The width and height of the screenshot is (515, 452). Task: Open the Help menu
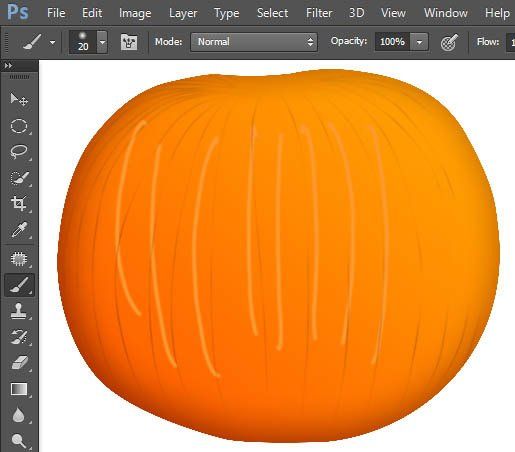pos(497,13)
